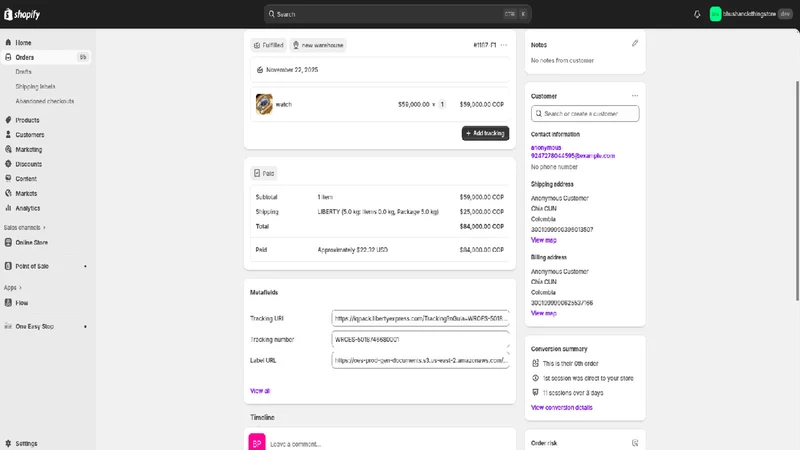800x450 pixels.
Task: View map under Billing address
Action: click(x=543, y=313)
